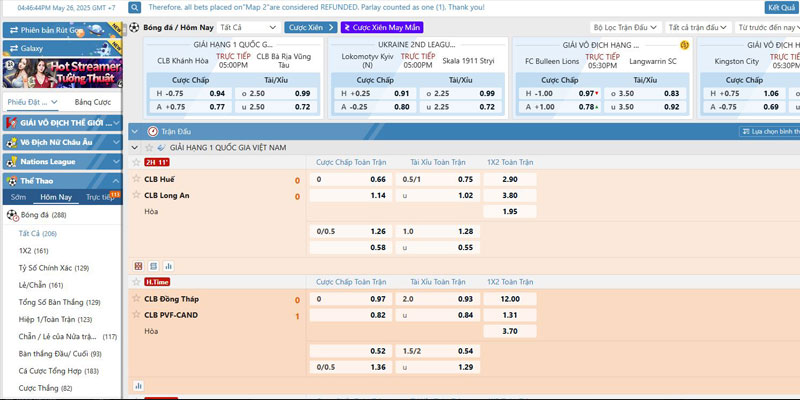Click clock icon beside Trận Đấu
The width and height of the screenshot is (800, 400).
point(153,132)
